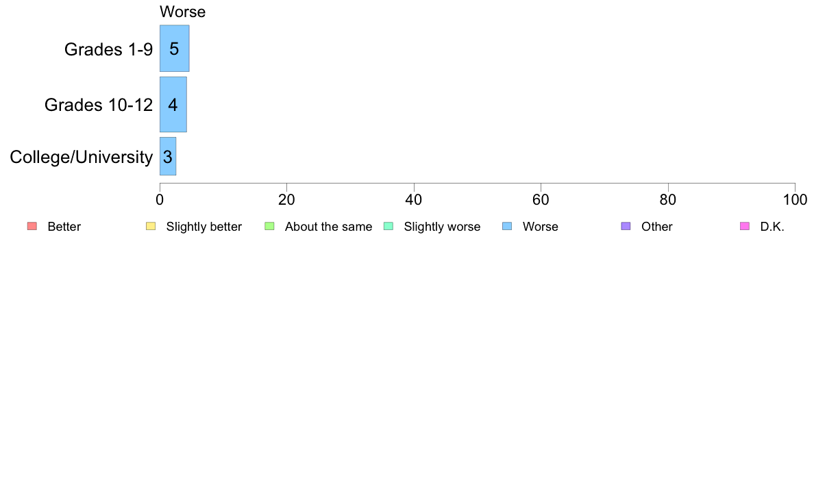Click the Slightly better legend swatch
This screenshot has height=504, width=814.
(x=151, y=226)
